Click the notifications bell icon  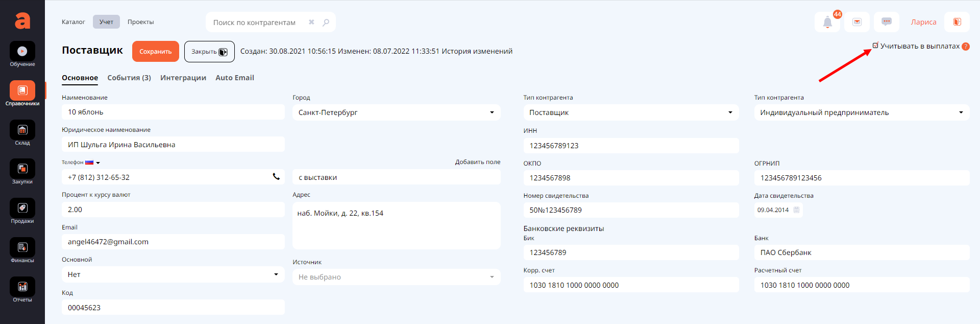(827, 22)
